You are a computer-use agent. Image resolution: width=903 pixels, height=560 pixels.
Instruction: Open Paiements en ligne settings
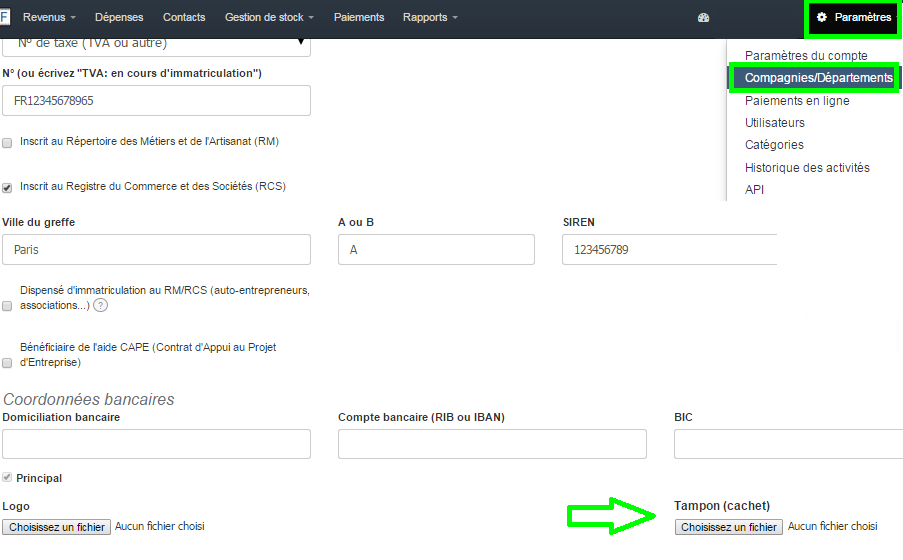click(x=797, y=101)
